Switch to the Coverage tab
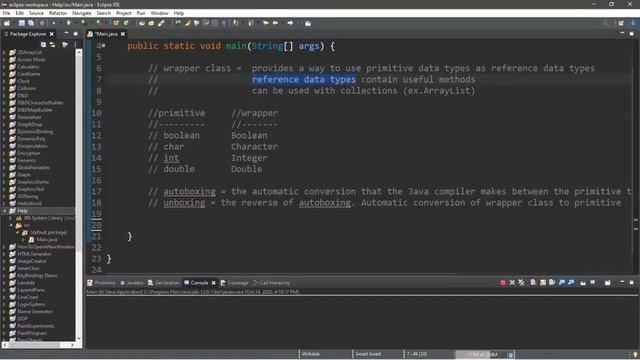Viewport: 640px width, 360px height. coord(234,282)
